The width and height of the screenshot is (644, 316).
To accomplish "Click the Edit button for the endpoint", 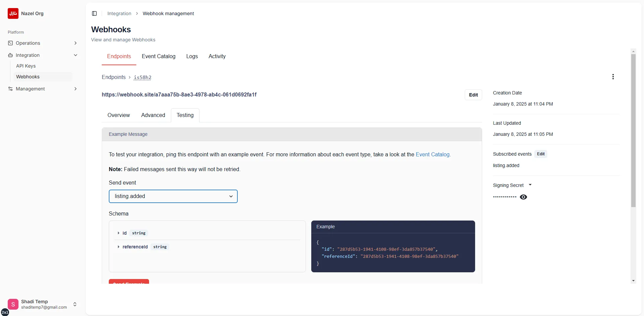I will pos(473,94).
